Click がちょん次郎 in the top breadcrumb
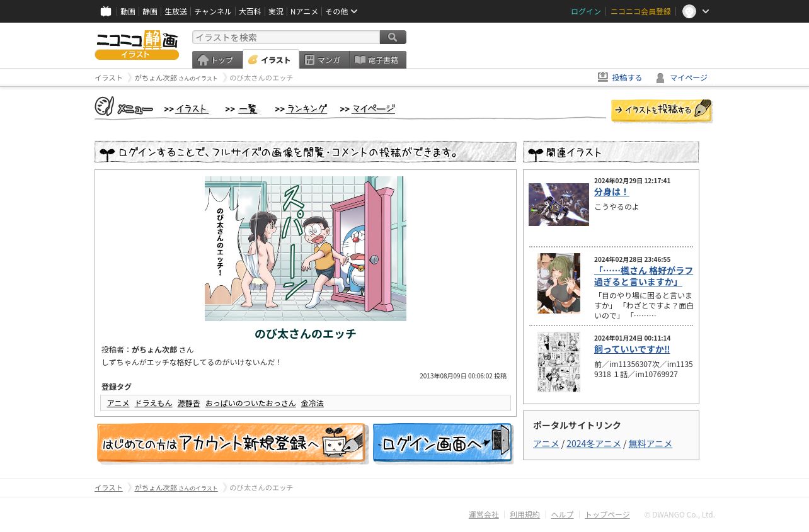Screen dimensions: 809x532 [x=156, y=77]
